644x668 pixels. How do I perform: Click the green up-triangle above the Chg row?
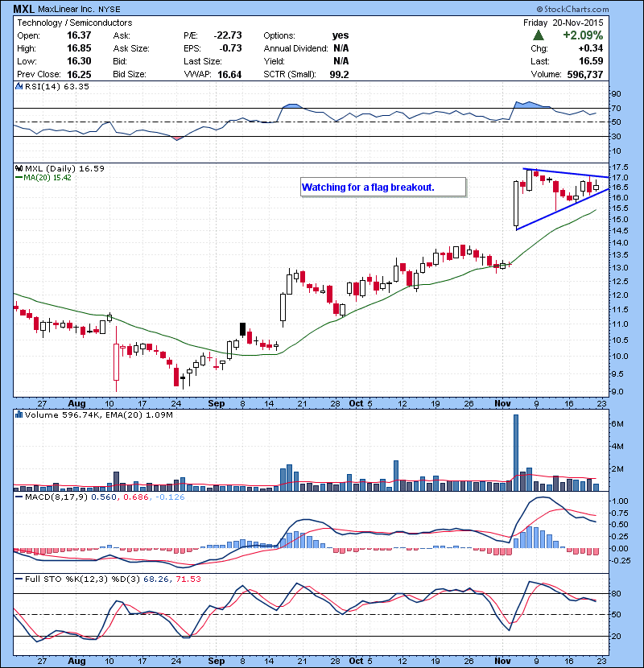(539, 35)
